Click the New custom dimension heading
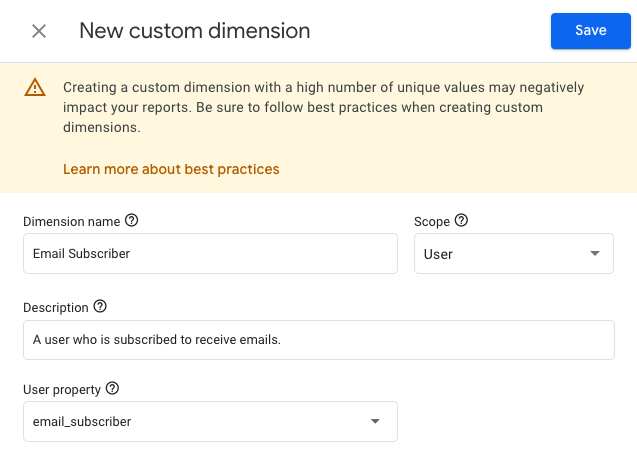 195,31
